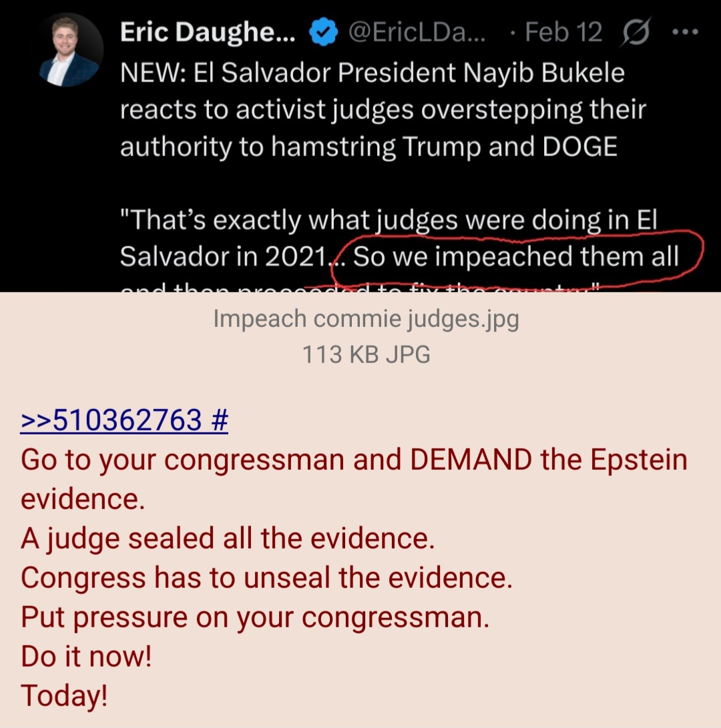Click the 'Do it now!' line

coord(86,657)
